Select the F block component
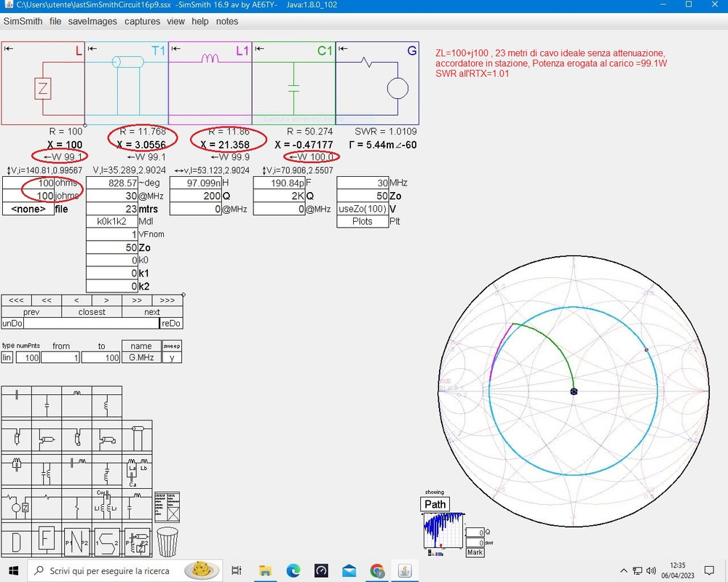Viewport: 728px width, 582px height. [47, 540]
